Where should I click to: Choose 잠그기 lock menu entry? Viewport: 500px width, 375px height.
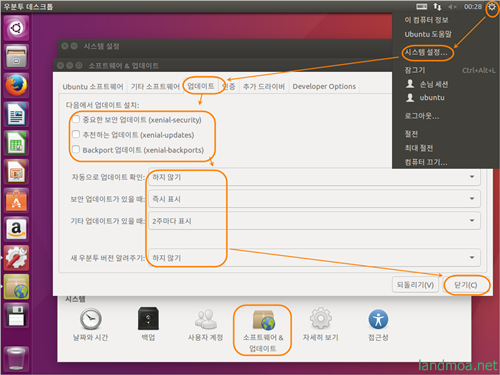click(x=415, y=70)
